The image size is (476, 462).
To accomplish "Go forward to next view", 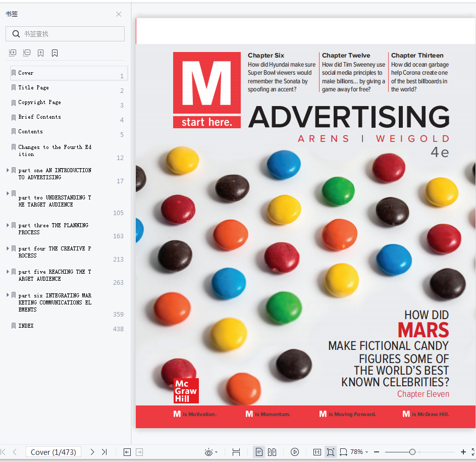I will 139,452.
